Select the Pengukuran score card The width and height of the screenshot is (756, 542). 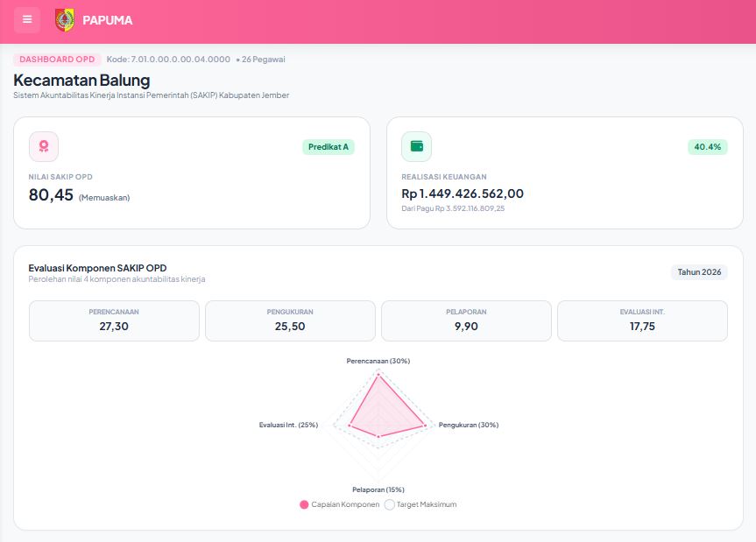tap(290, 320)
